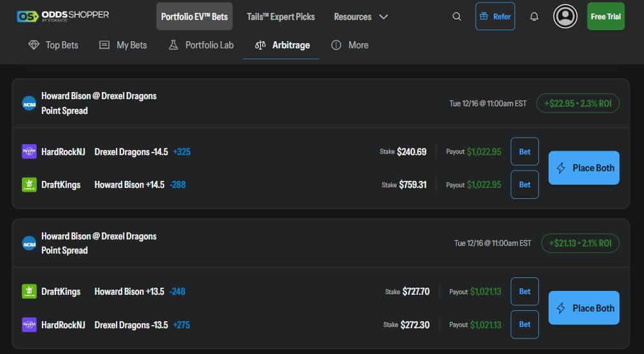Click Bet for Howard Bison +13.5

coord(524,291)
